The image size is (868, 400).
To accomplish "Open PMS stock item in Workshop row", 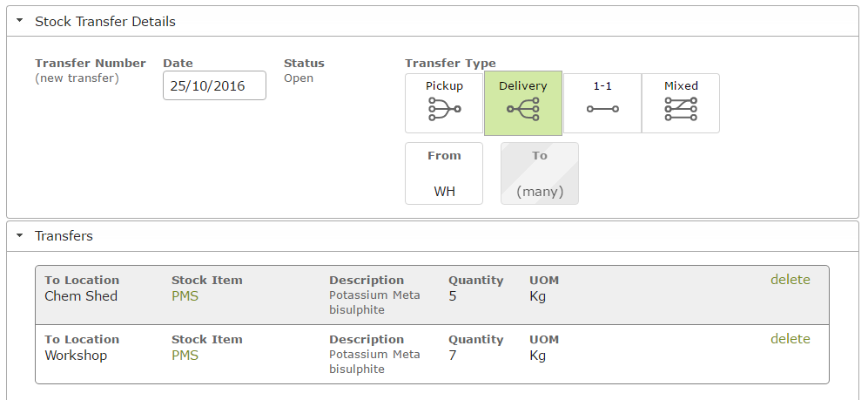I will pyautogui.click(x=185, y=356).
